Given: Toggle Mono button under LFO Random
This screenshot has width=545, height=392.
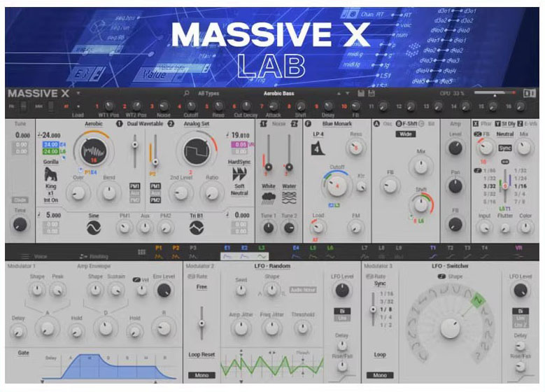Looking at the screenshot, I should coord(201,376).
